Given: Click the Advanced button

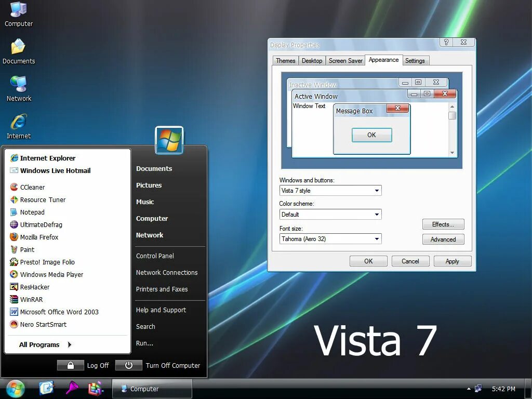Looking at the screenshot, I should coord(443,239).
